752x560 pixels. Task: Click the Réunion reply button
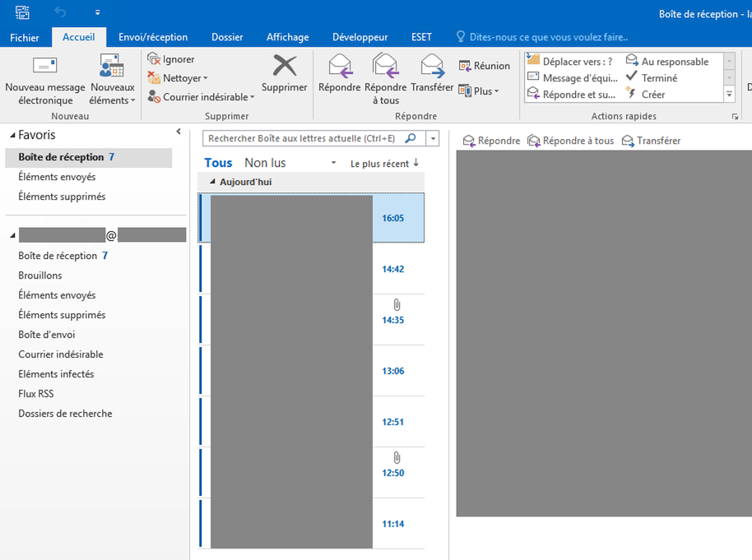coord(484,66)
